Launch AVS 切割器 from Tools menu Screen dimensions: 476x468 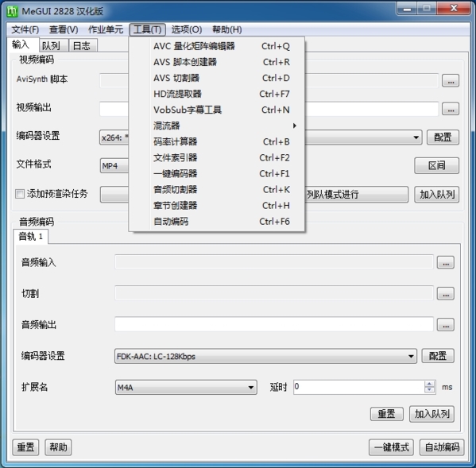[216, 78]
